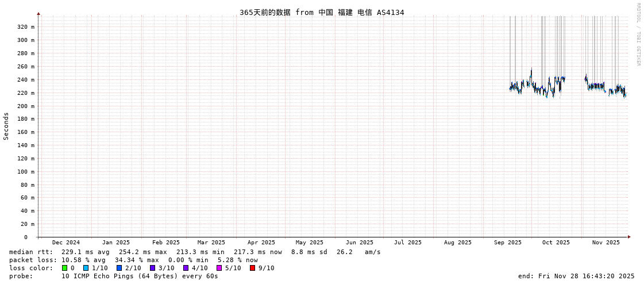Click the 200 m y-axis tick label
Viewport: 644px width, 284px height.
point(26,106)
